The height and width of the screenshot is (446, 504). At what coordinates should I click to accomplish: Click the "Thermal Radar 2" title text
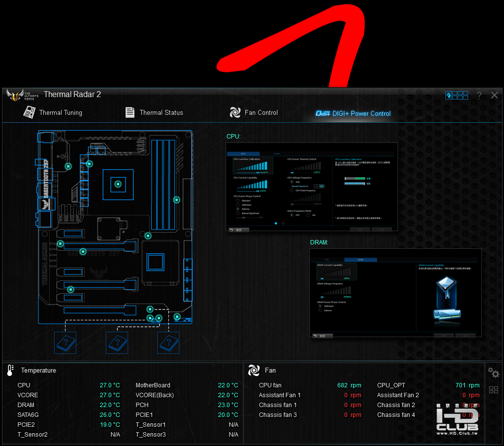tap(72, 94)
